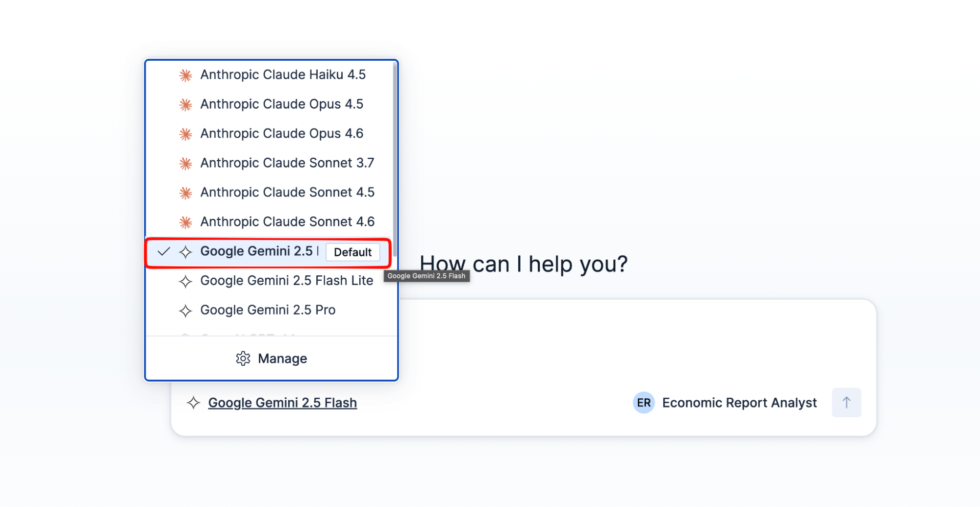This screenshot has width=980, height=507.
Task: Click the Claude Sonnet 4.5 starburst icon
Action: pos(185,193)
